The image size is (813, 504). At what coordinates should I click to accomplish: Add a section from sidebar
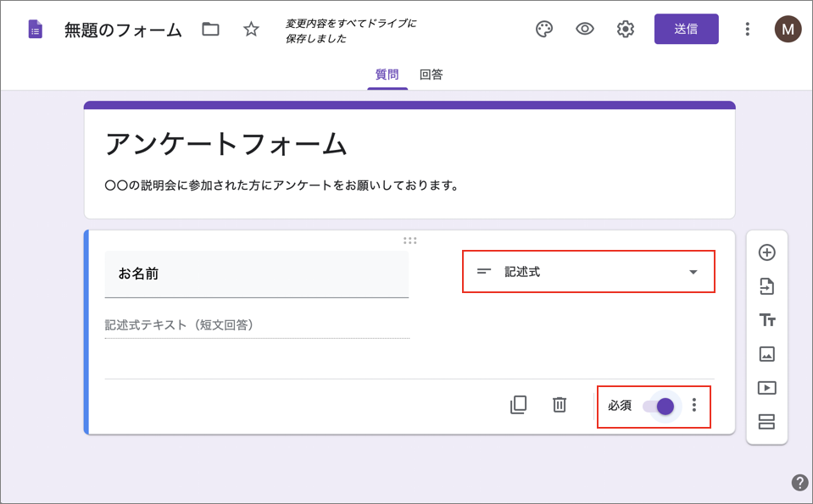(767, 422)
